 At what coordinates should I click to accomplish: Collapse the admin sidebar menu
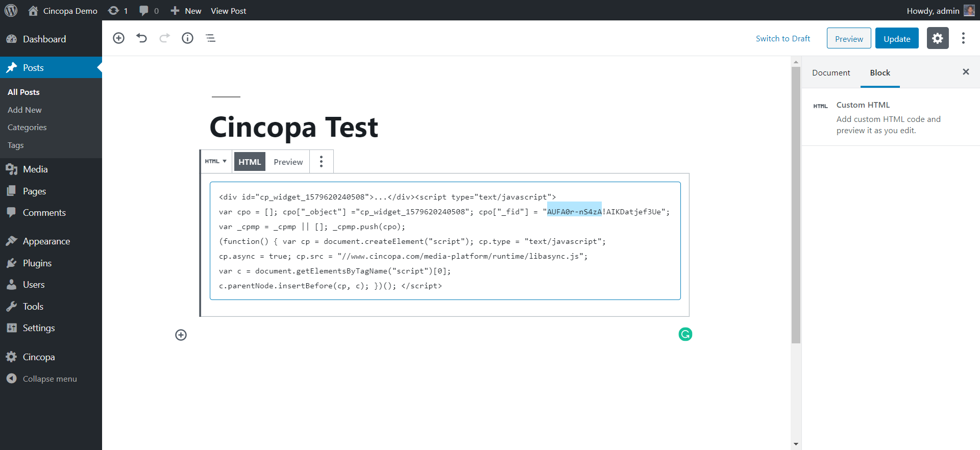click(50, 379)
